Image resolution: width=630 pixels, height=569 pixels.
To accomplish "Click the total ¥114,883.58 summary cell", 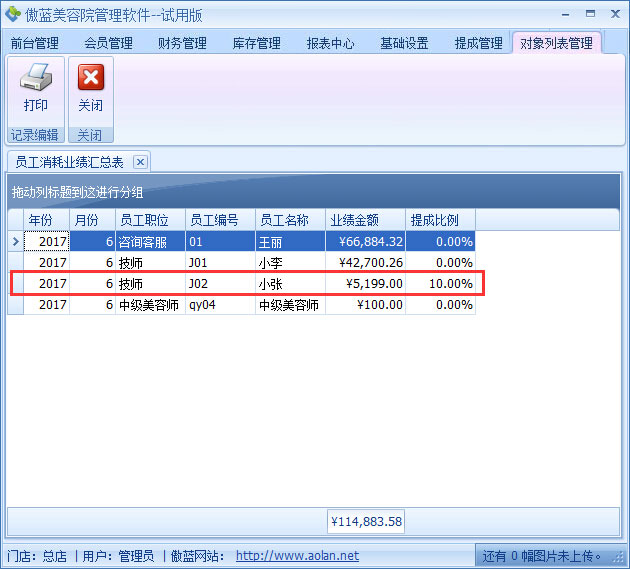I will tap(366, 521).
